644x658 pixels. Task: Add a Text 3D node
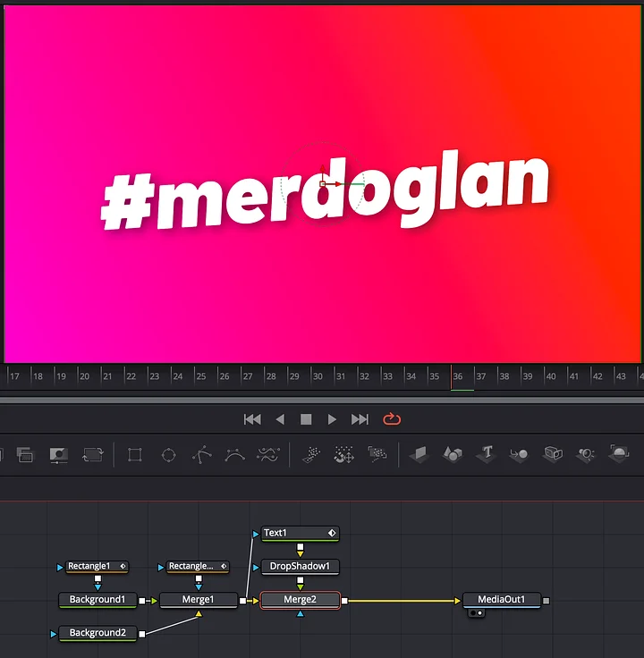pos(486,454)
